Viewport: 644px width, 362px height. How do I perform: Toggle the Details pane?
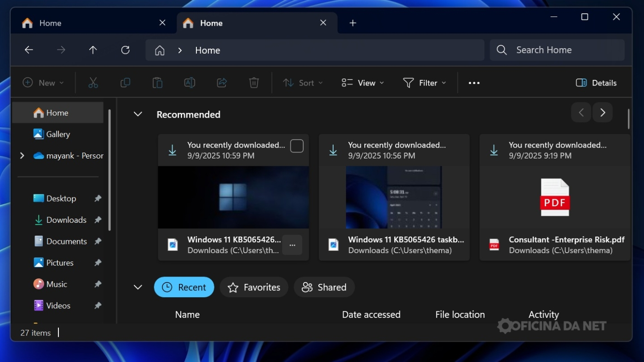coord(596,83)
